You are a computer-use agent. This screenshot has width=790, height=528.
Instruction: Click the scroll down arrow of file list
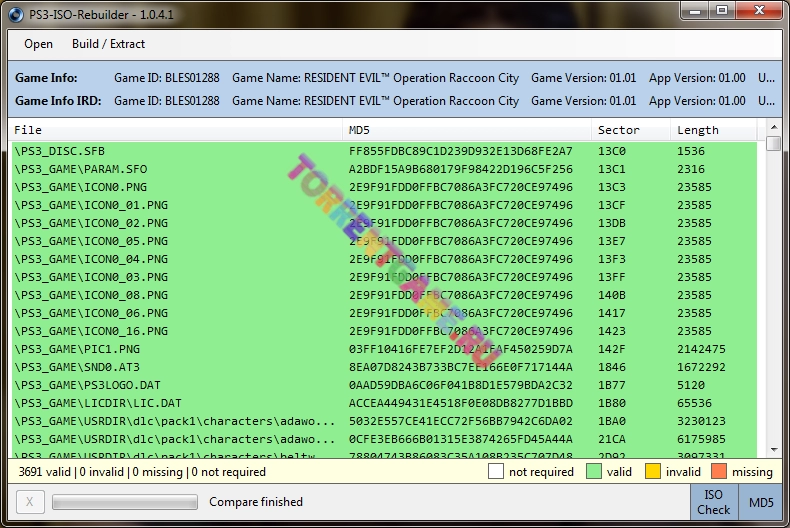point(773,451)
